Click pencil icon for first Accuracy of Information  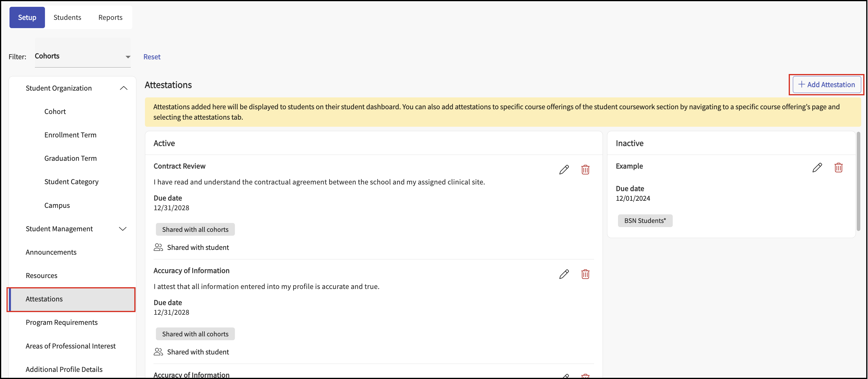(x=564, y=274)
